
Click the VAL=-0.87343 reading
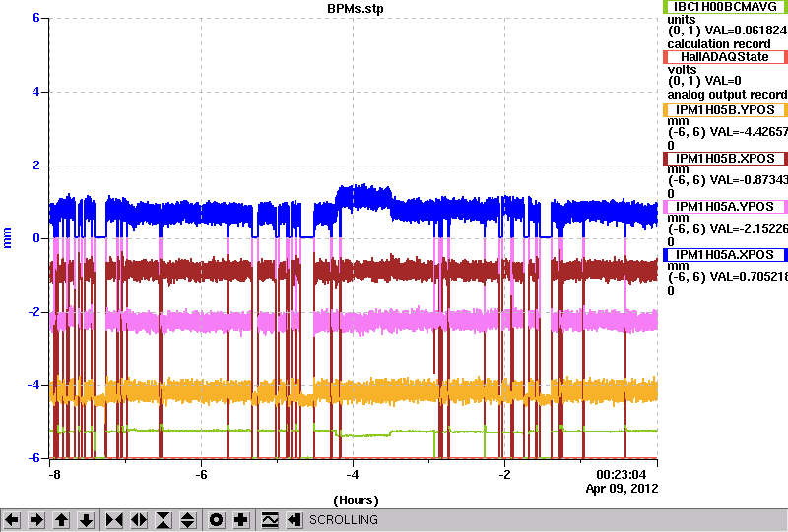[x=748, y=180]
